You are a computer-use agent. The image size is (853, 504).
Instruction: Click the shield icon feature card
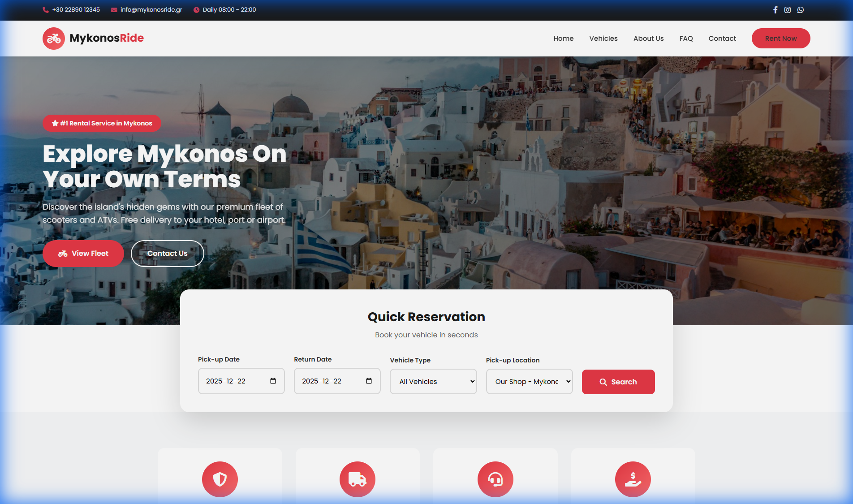tap(220, 479)
